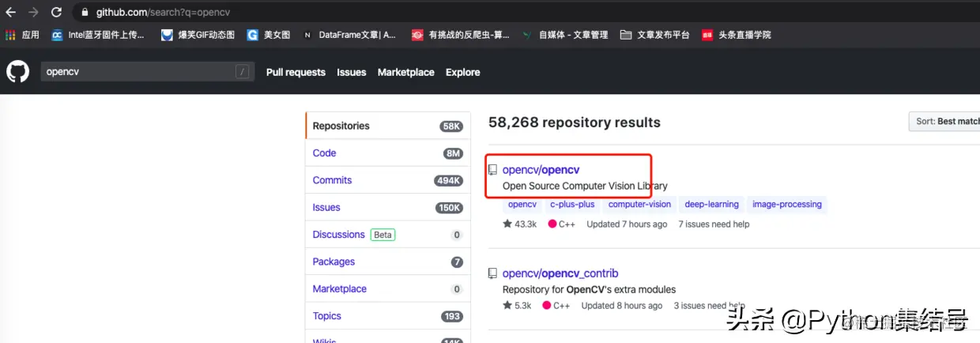Select the Discussions Beta filter
This screenshot has height=343, width=980.
click(388, 235)
